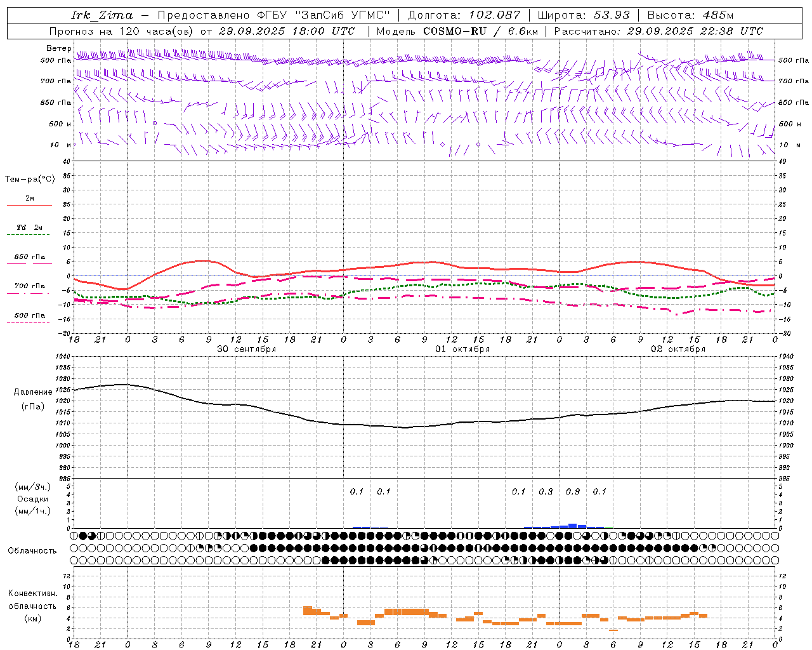
Task: Click the latitude value 53.93
Action: [x=613, y=15]
